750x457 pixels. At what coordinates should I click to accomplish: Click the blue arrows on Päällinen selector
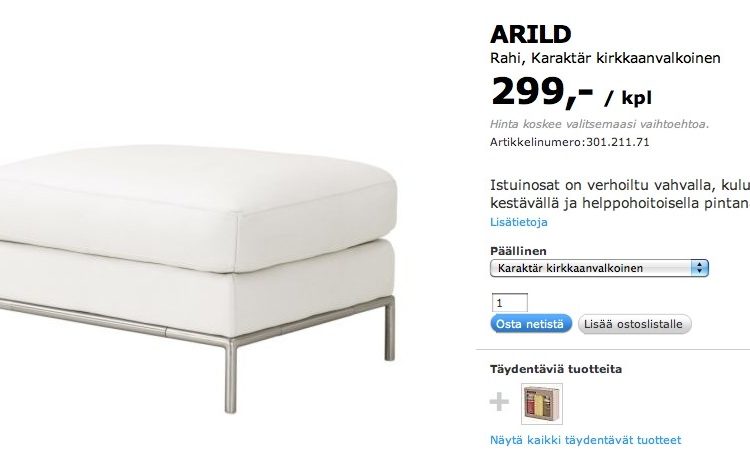coord(699,268)
